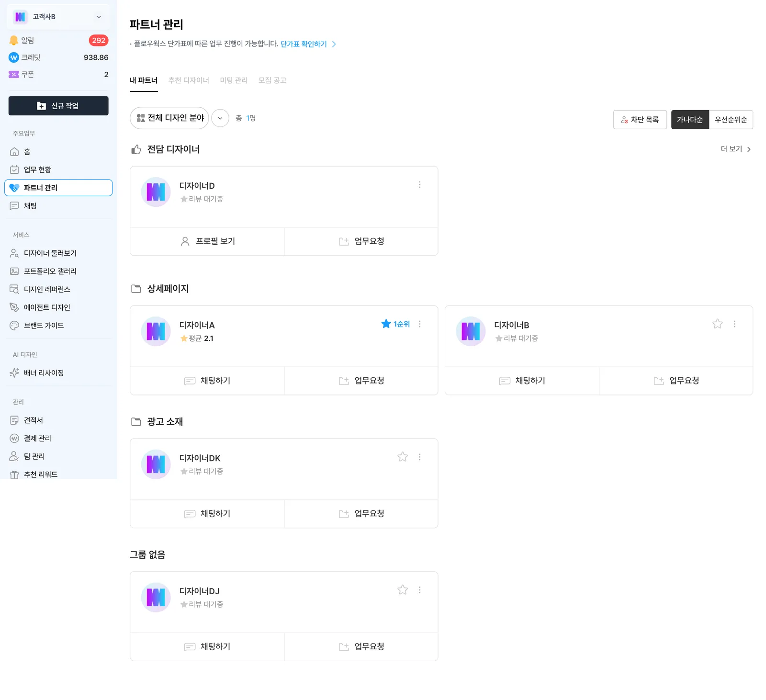Click the 신규 작업 button
Screen dimensions: 766x700
58,106
